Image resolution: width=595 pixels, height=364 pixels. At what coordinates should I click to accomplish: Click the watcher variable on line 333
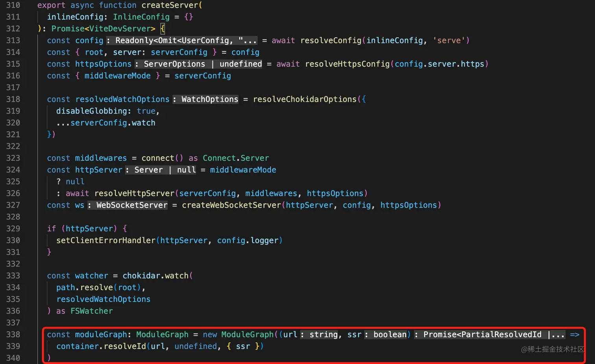pos(92,276)
